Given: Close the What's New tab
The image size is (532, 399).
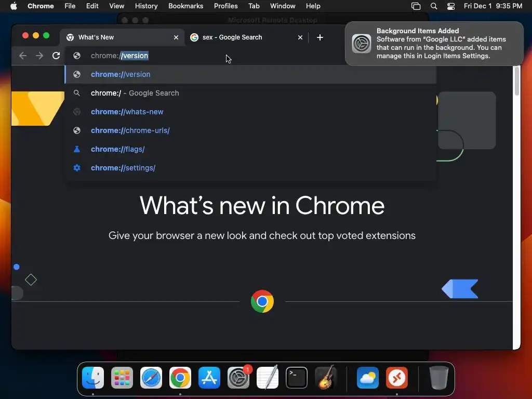Looking at the screenshot, I should (176, 37).
